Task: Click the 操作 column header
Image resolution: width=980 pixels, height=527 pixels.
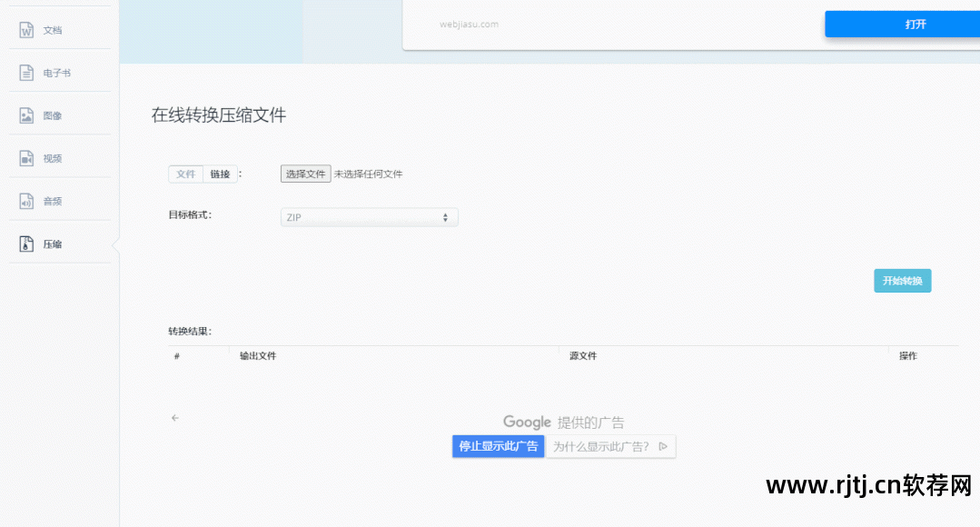Action: 908,356
